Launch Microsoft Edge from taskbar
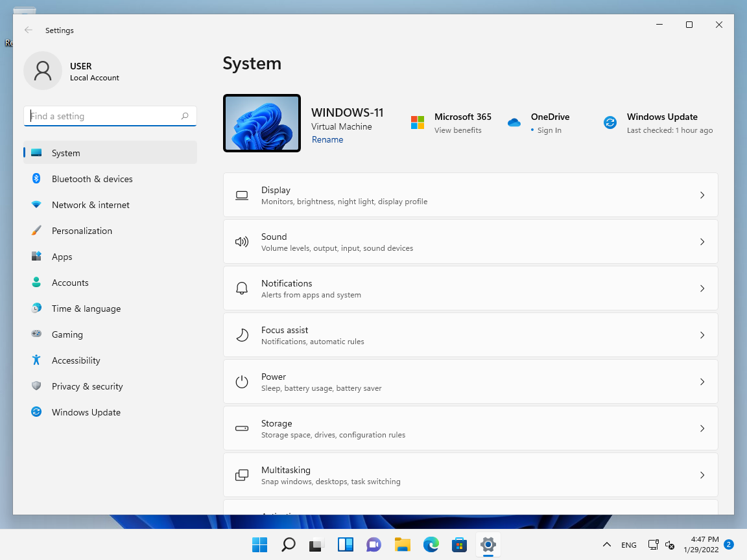The image size is (747, 560). [431, 544]
